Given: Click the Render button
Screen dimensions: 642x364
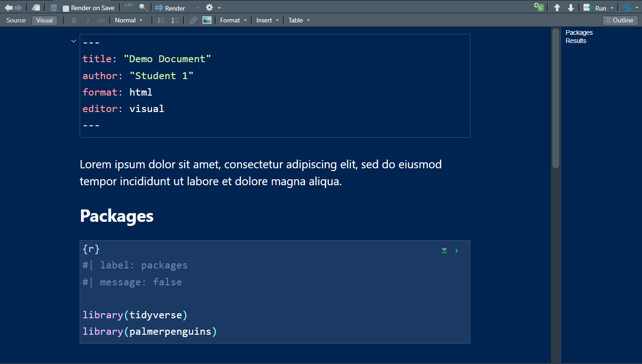Looking at the screenshot, I should point(170,8).
